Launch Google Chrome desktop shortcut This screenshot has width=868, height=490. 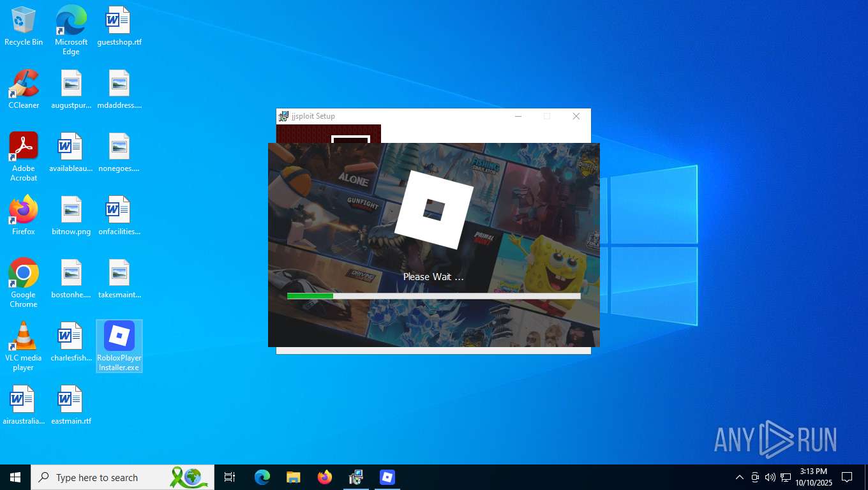click(24, 283)
